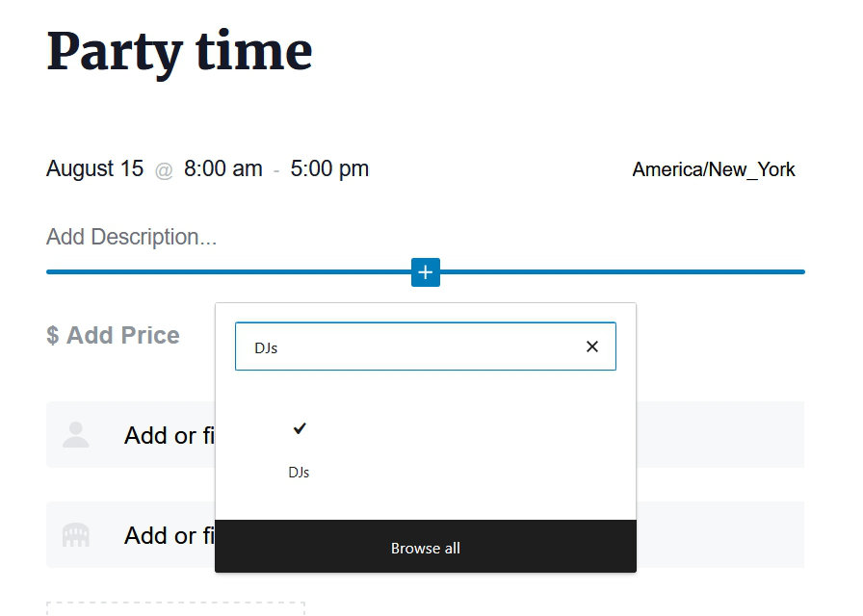This screenshot has height=616, width=863.
Task: Change the 5:00 pm end time
Action: (329, 169)
